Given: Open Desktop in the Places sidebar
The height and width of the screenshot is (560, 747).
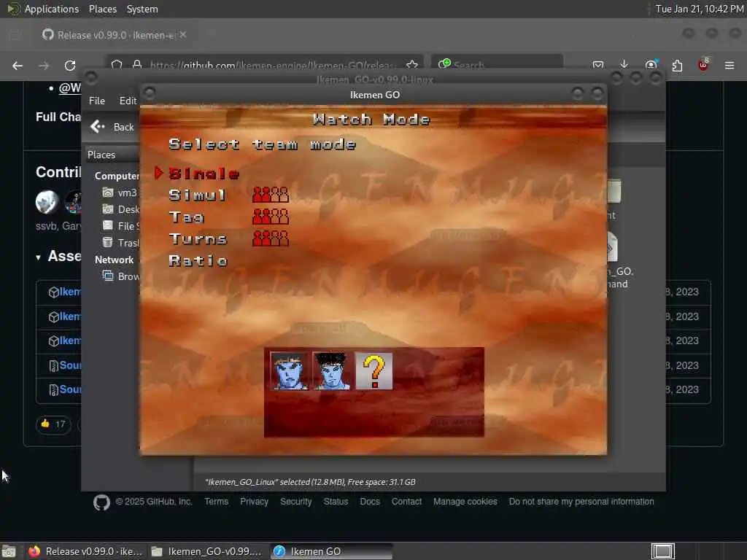Looking at the screenshot, I should pos(120,209).
